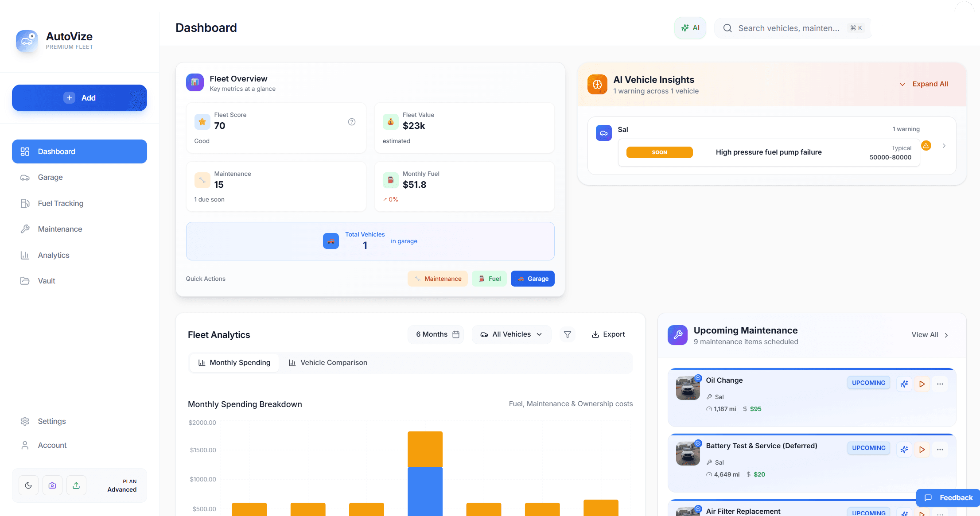Screen dimensions: 980x516
Task: Expand all AI vehicle insights
Action: point(924,84)
